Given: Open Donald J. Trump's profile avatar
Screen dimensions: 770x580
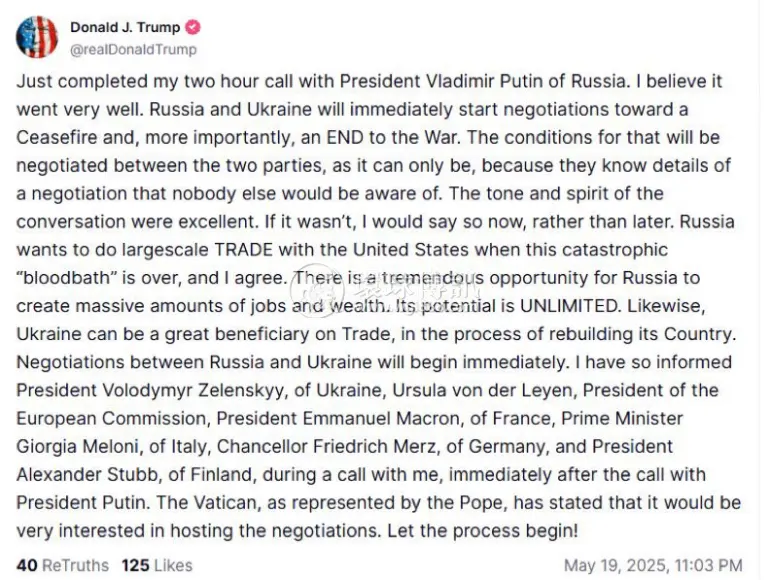Looking at the screenshot, I should point(36,37).
